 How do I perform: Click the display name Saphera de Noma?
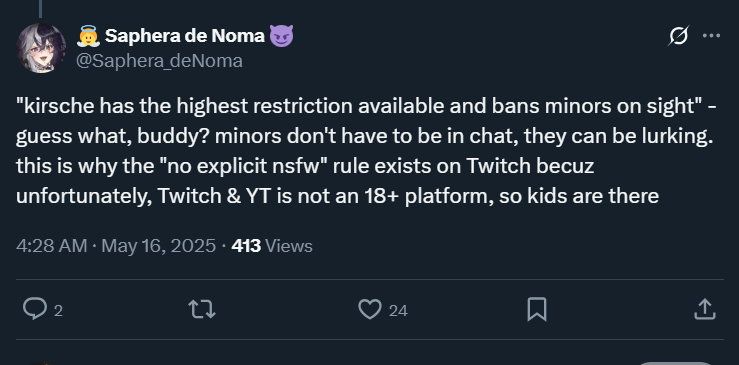184,35
